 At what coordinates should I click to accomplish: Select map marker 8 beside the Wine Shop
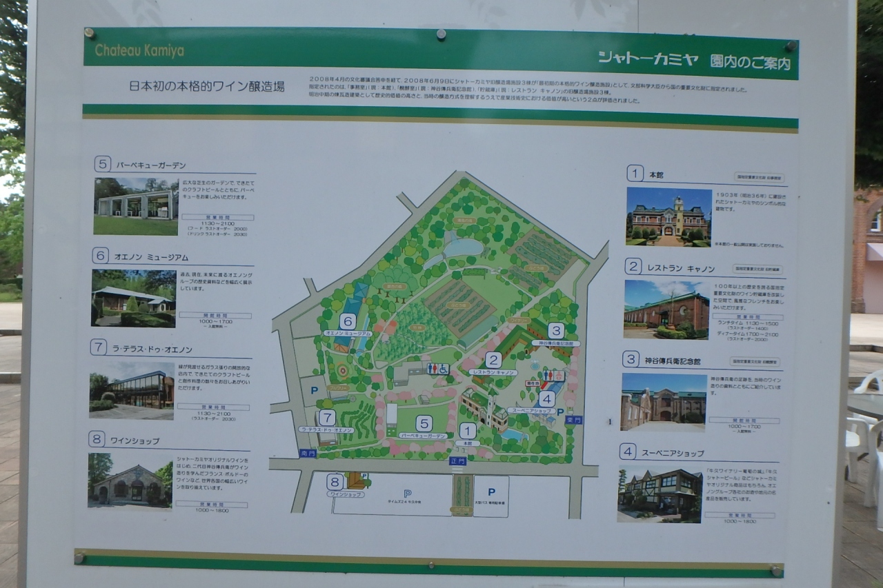tap(335, 482)
